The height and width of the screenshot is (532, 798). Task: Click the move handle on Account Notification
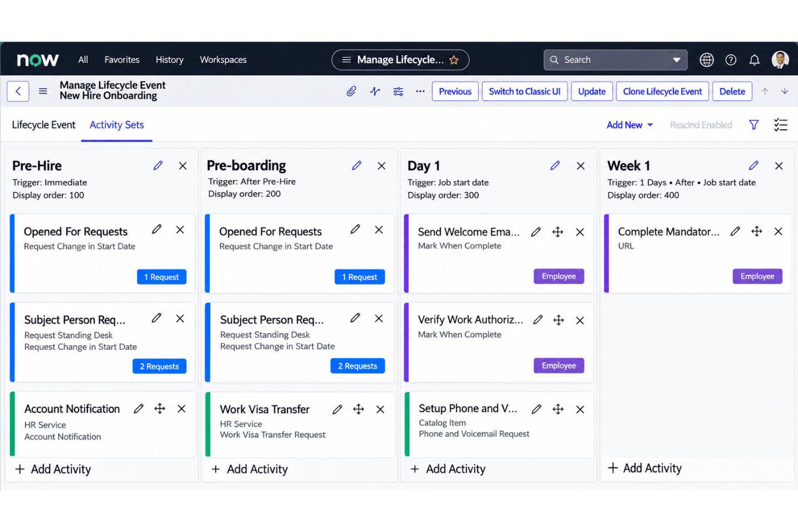[160, 409]
